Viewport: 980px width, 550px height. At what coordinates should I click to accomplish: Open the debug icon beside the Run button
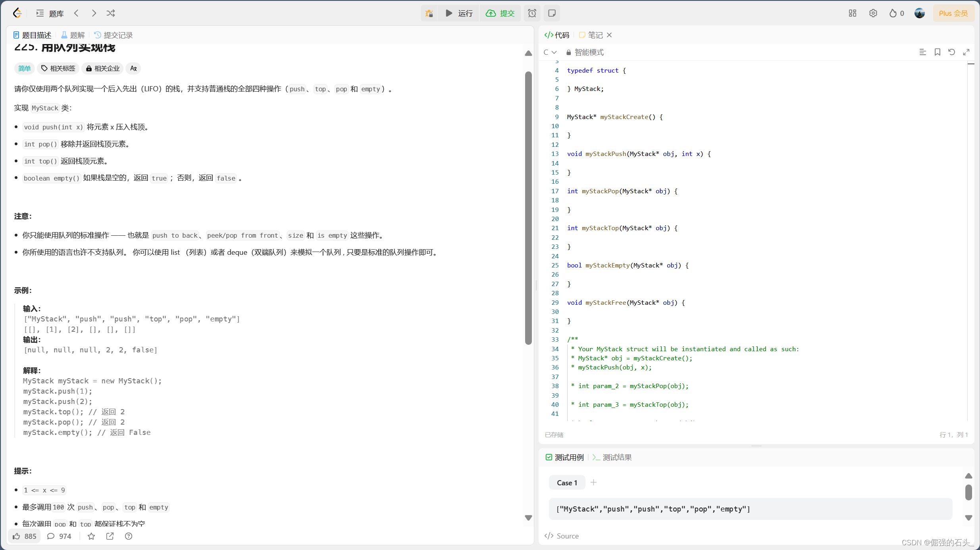pyautogui.click(x=429, y=13)
